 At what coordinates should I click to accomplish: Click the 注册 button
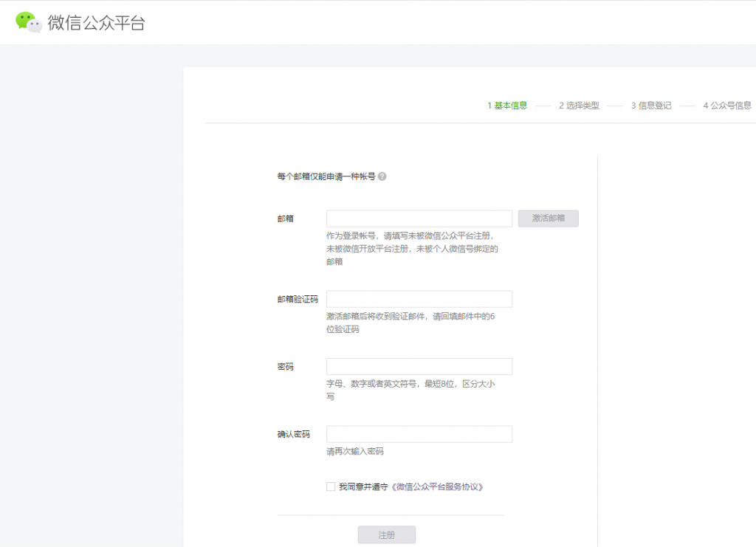[387, 535]
